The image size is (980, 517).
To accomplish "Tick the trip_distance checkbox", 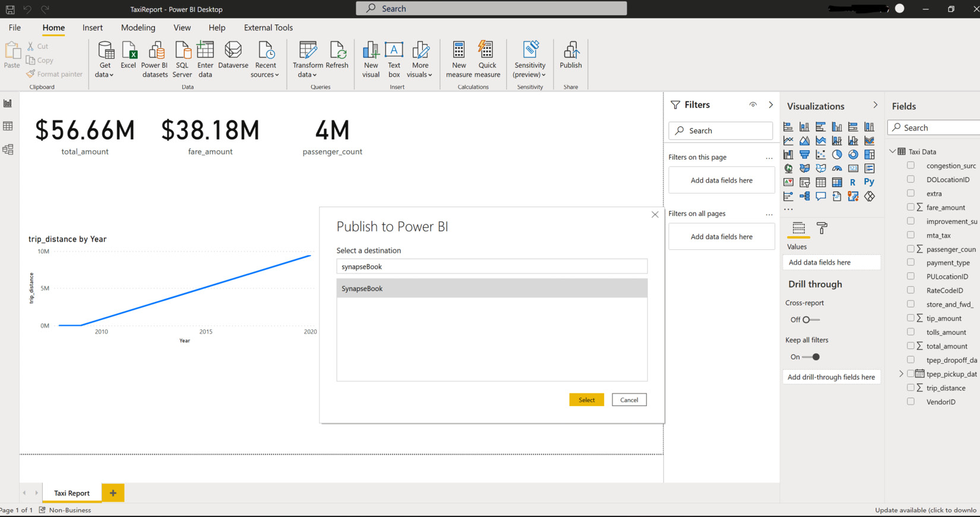I will 911,388.
